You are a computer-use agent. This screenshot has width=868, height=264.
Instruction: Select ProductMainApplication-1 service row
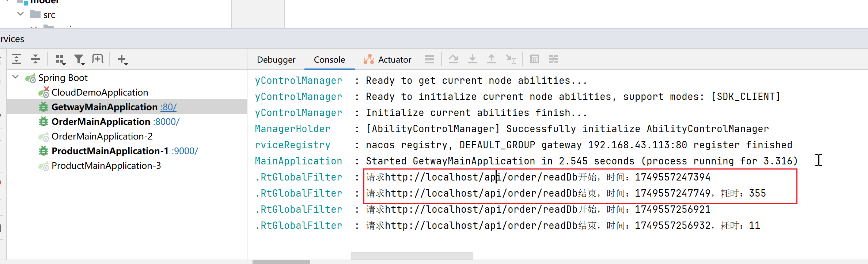pos(126,151)
